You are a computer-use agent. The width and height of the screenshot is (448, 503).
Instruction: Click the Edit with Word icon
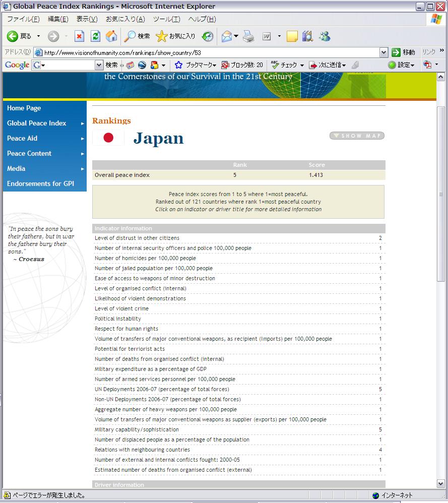point(267,36)
